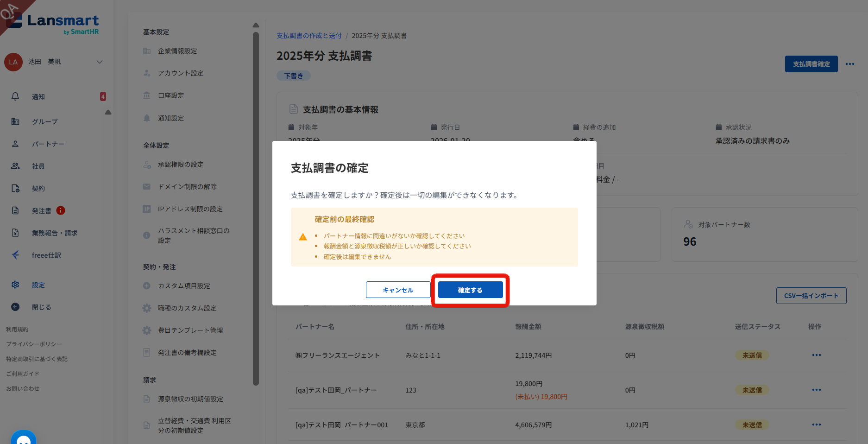
Task: Open the freee仕訳 icon
Action: (15, 255)
